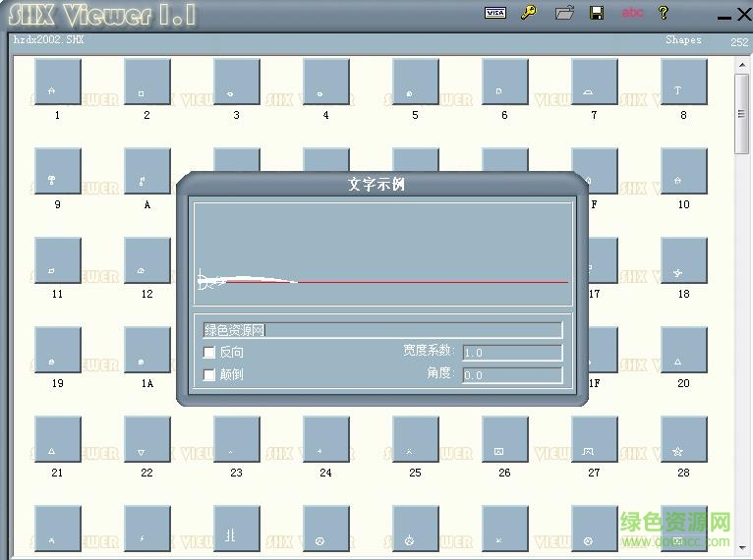The height and width of the screenshot is (560, 753).
Task: Select shape thumbnail labeled 3
Action: click(x=236, y=82)
